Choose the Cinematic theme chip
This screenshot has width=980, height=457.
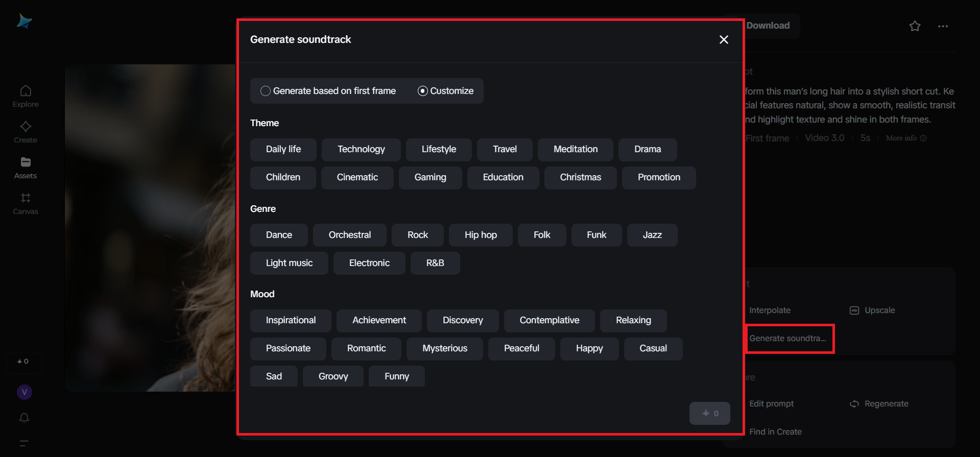[357, 178]
